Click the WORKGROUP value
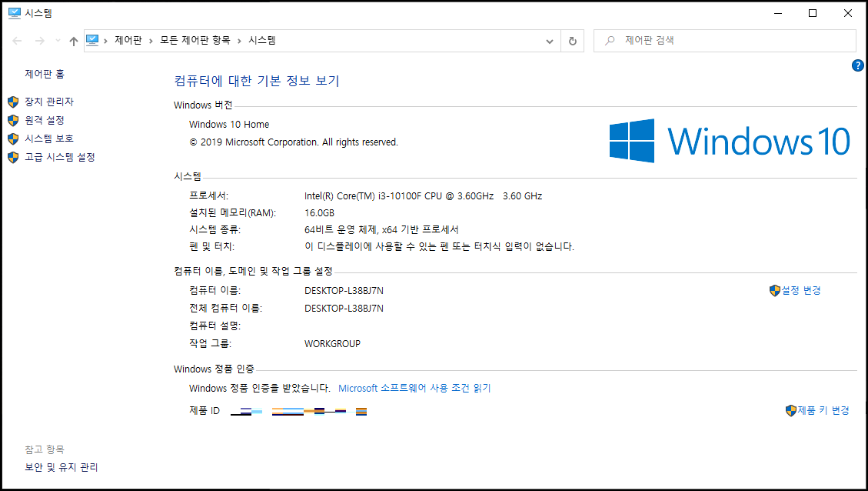868x491 pixels. pos(332,343)
